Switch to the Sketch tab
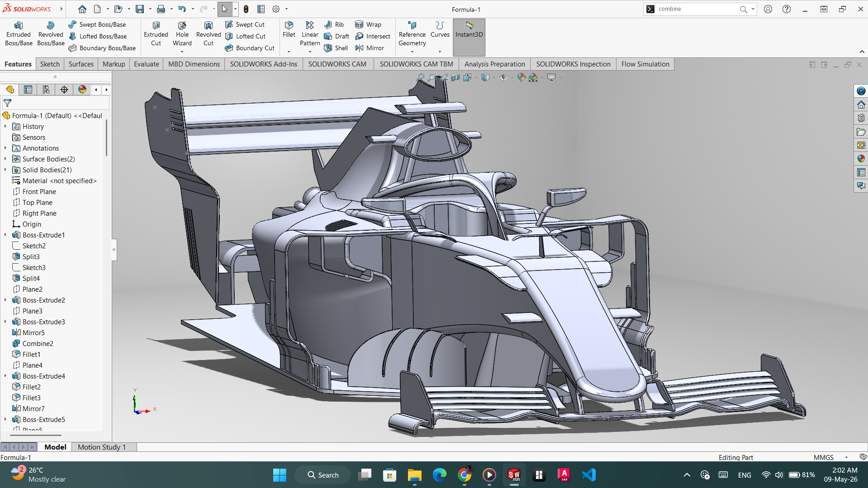The image size is (868, 488). click(x=50, y=64)
